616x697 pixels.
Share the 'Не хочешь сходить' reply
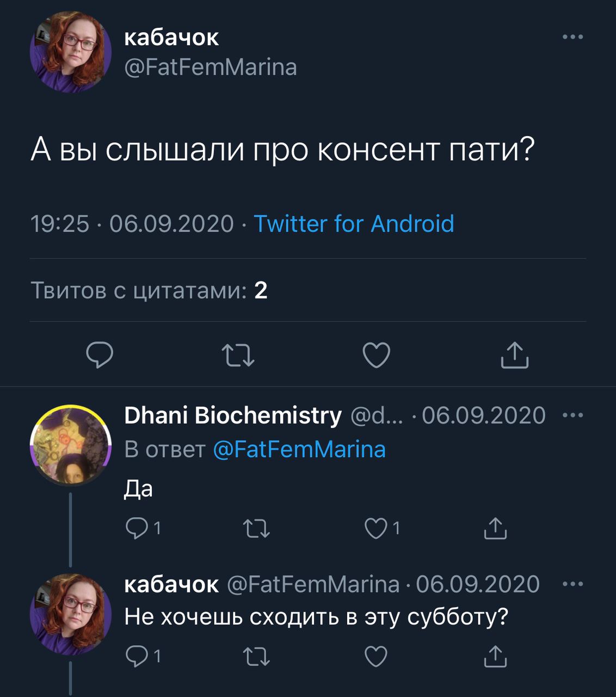495,656
